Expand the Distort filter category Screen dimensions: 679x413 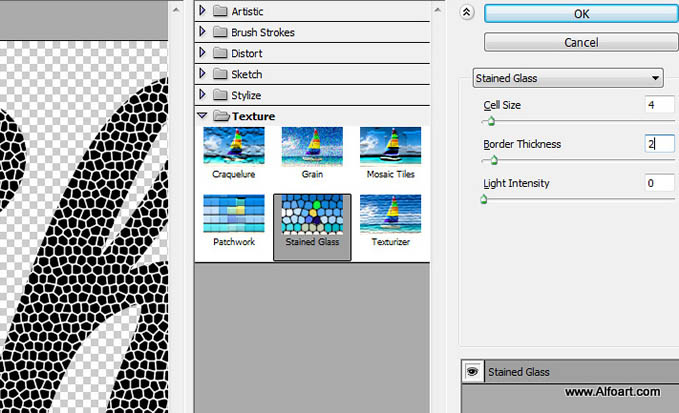click(204, 53)
